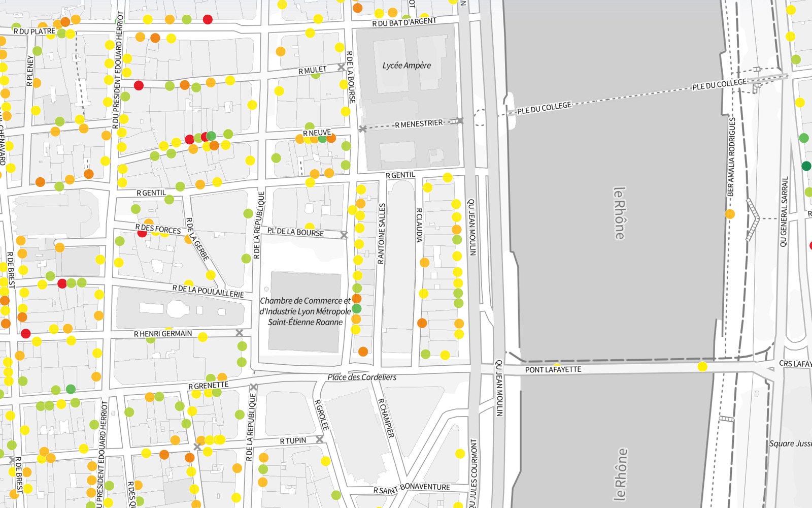Screen dimensions: 812x508
Task: Click the R TUPIN street label
Action: coord(293,441)
